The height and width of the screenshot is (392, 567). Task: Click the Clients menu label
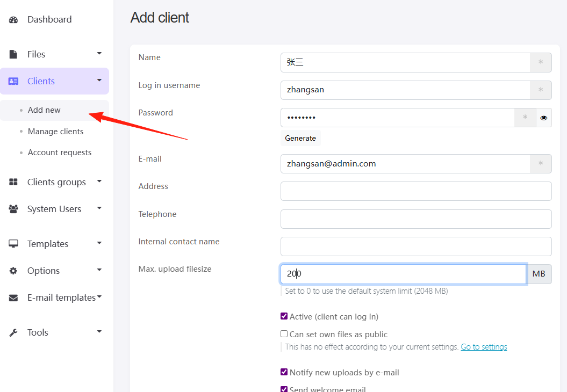41,81
